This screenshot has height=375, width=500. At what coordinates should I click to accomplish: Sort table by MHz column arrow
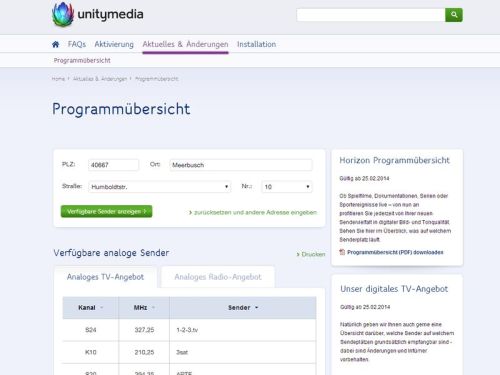tap(153, 308)
